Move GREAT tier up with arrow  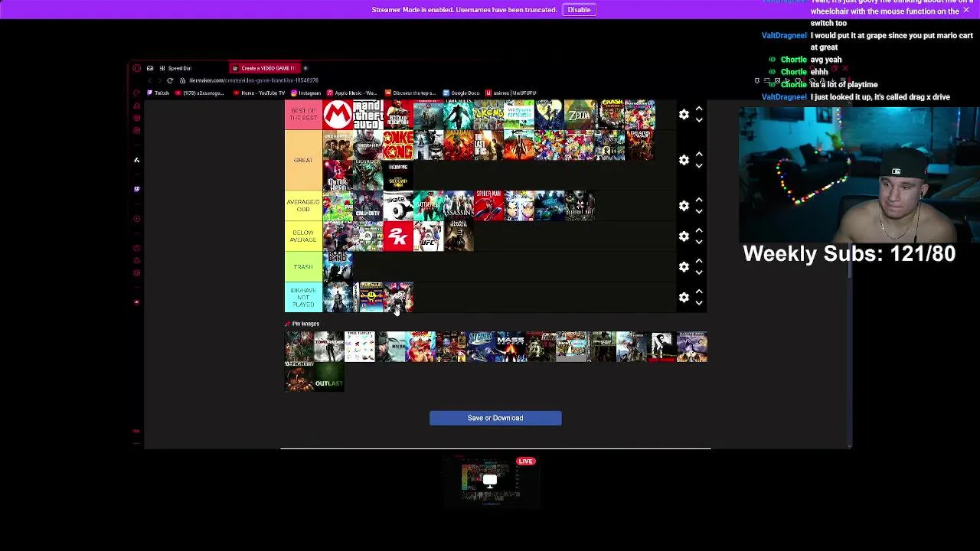point(699,155)
